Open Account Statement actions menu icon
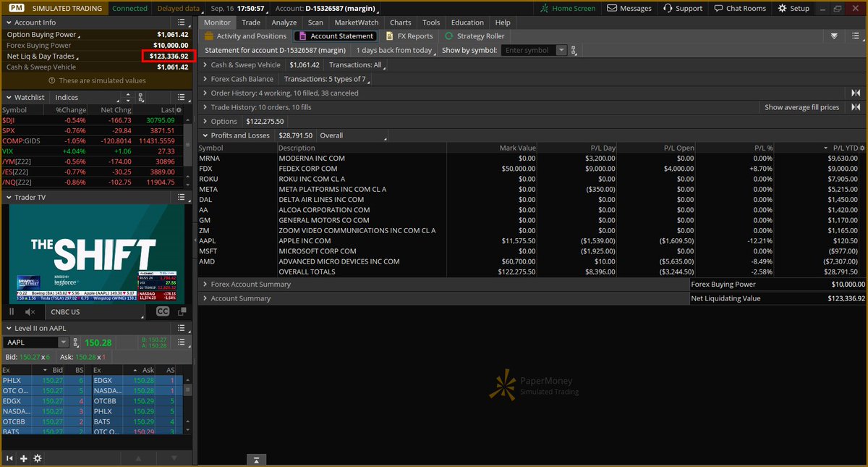Screen dimensions: 868x467 (856, 35)
